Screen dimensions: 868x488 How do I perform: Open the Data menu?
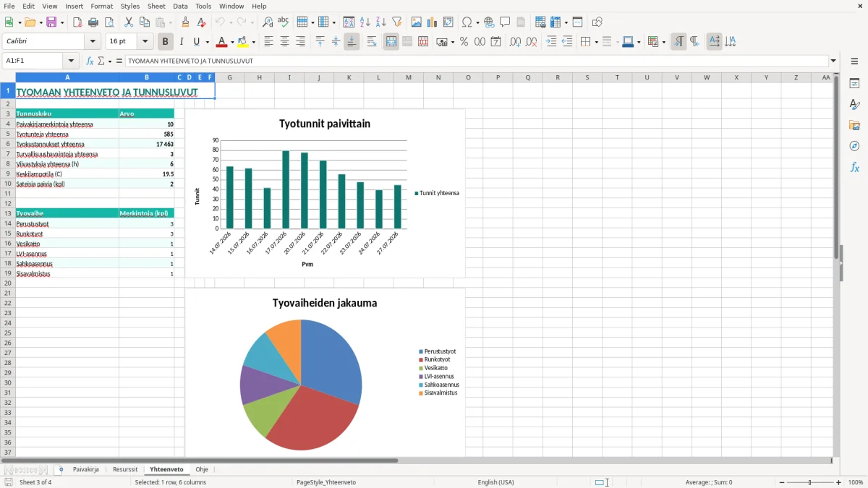(x=180, y=6)
